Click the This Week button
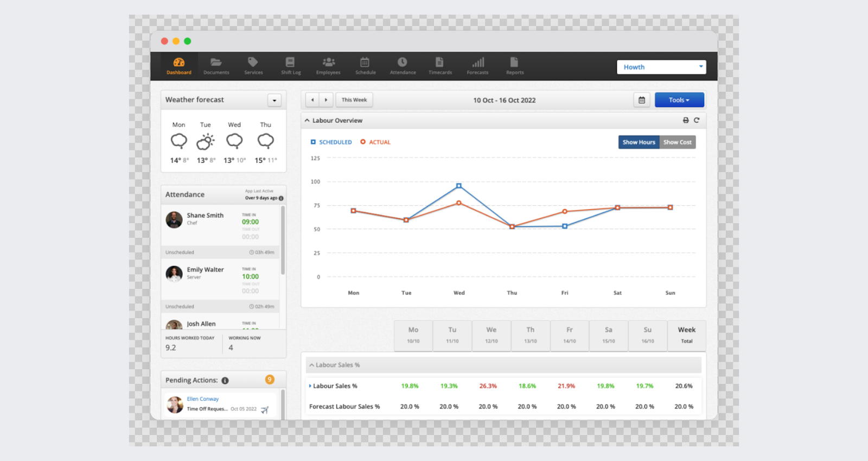Image resolution: width=868 pixels, height=461 pixels. [354, 100]
